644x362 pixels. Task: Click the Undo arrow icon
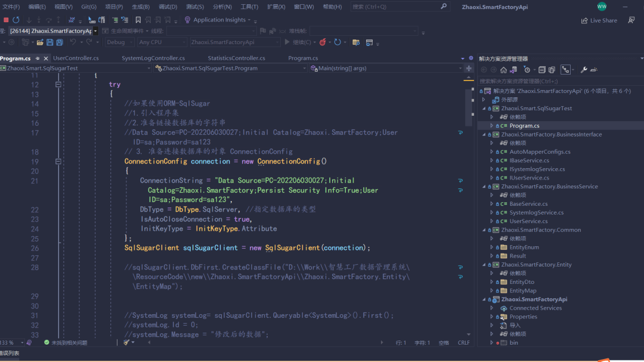click(x=73, y=42)
